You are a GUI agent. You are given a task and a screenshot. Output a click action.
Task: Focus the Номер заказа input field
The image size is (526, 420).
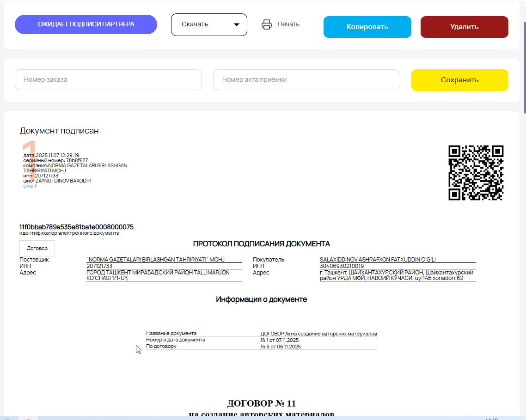coord(108,80)
